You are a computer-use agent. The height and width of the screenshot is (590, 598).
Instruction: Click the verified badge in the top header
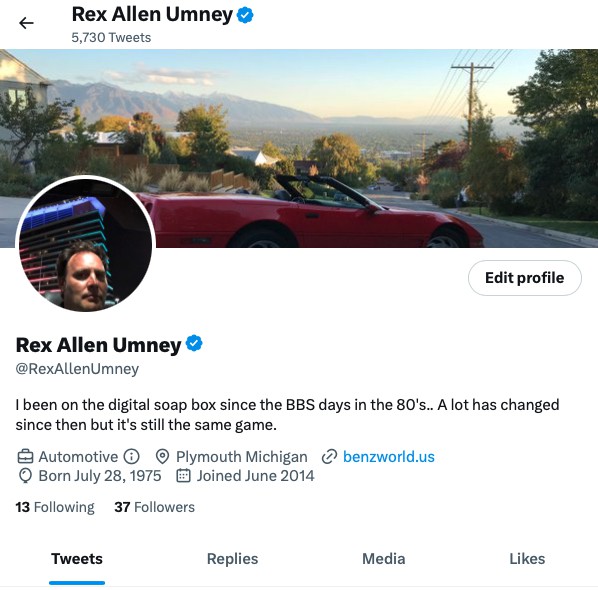tap(245, 15)
